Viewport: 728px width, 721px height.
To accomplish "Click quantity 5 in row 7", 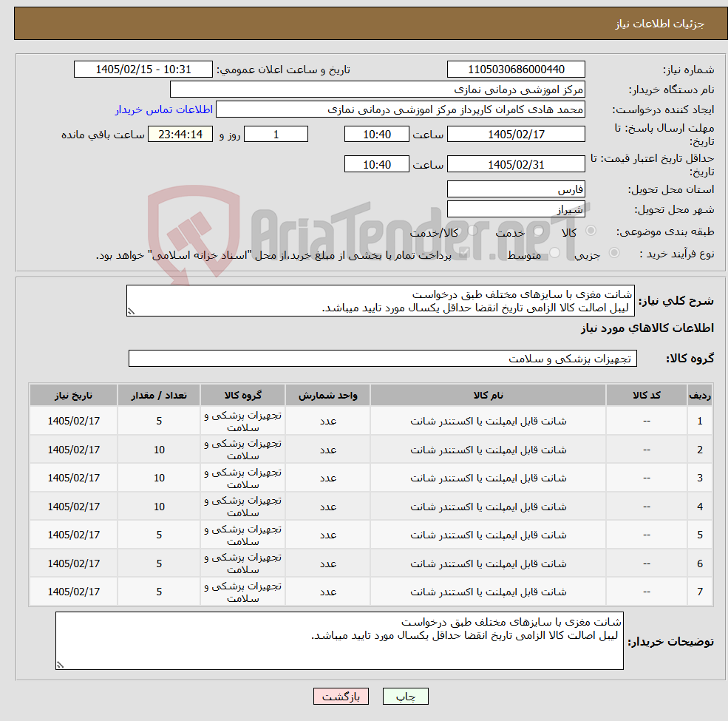I will tap(159, 592).
